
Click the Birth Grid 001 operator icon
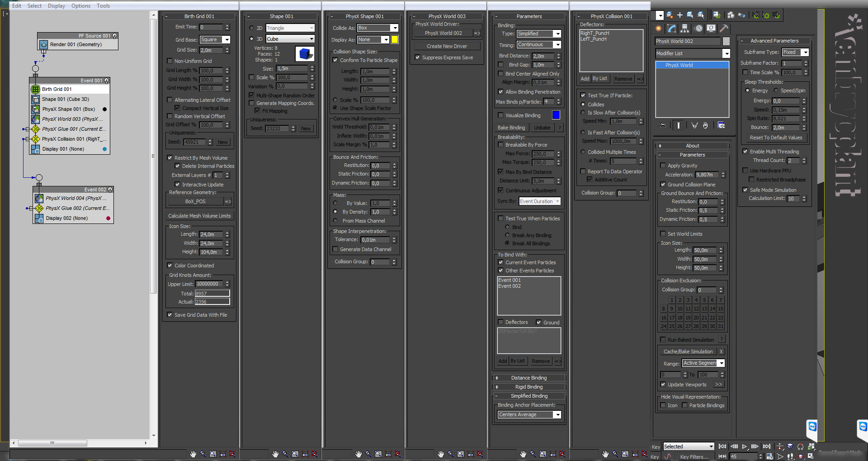point(36,89)
